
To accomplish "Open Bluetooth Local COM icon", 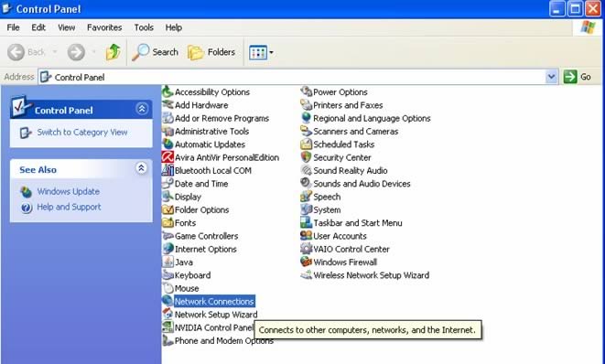I will [167, 170].
